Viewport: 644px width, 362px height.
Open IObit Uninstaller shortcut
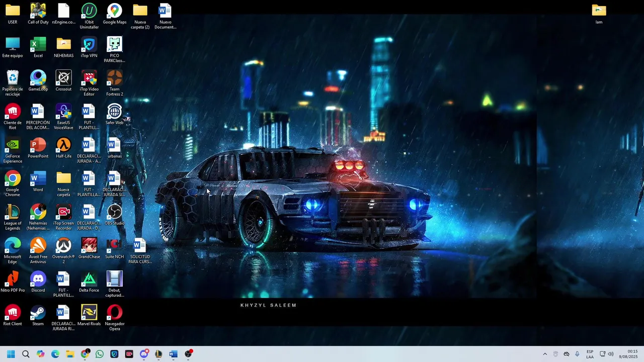89,16
